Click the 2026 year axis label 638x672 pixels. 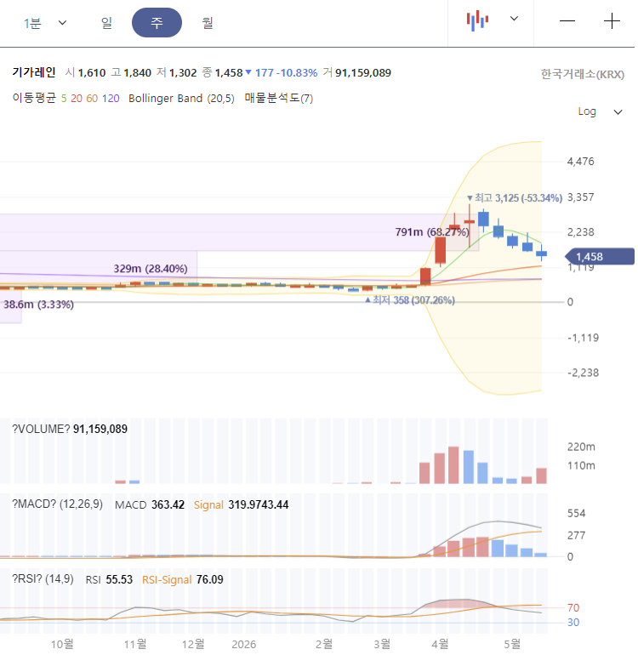(244, 645)
